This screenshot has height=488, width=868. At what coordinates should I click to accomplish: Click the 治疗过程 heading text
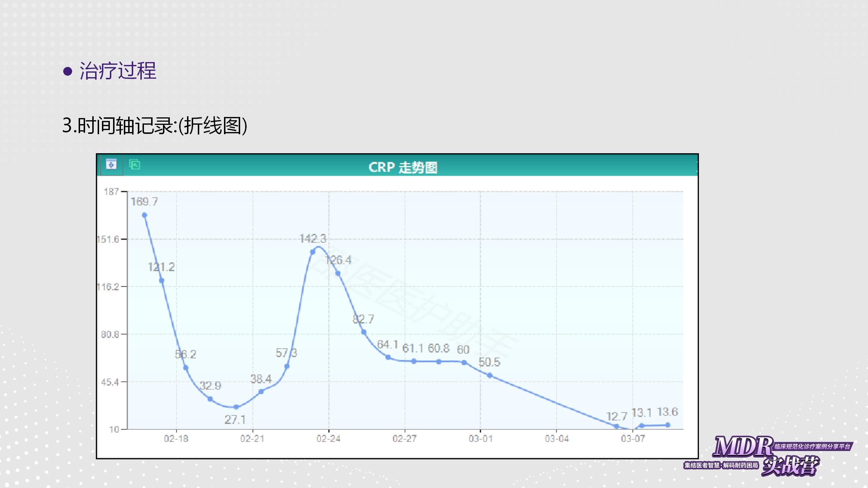(118, 71)
